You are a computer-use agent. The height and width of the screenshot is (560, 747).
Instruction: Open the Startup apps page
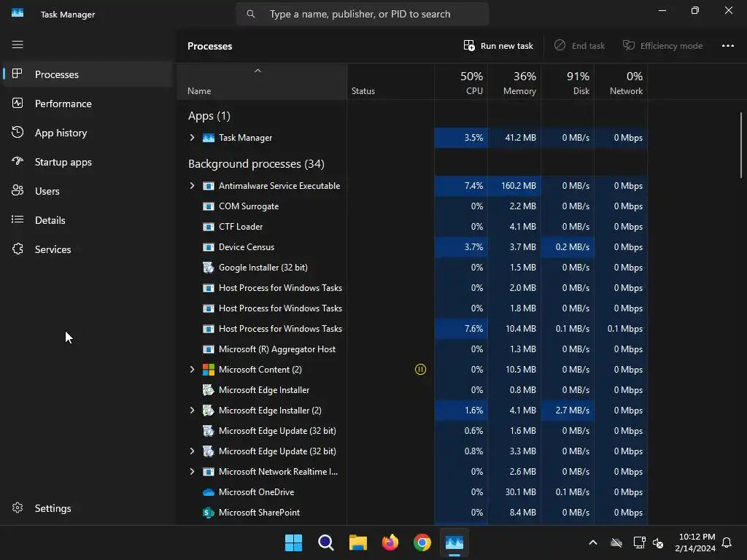[88, 162]
